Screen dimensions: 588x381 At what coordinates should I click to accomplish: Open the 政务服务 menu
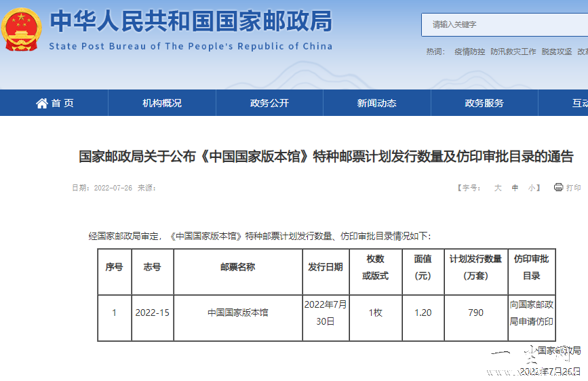point(484,103)
